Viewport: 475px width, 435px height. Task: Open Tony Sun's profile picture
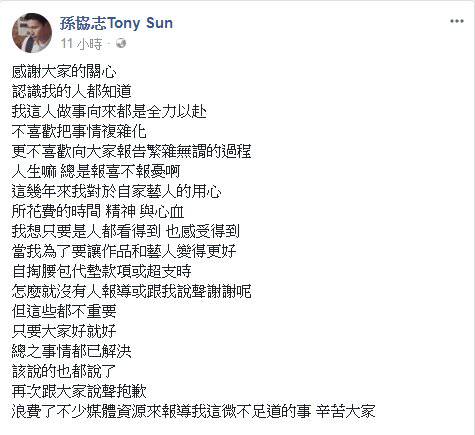(x=32, y=33)
